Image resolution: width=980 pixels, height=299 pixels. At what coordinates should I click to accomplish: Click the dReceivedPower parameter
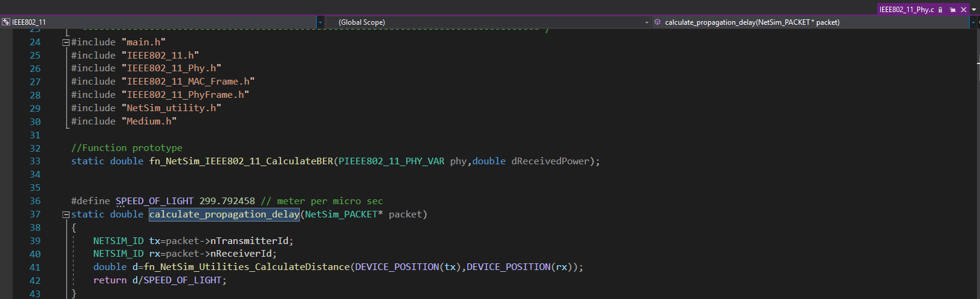pos(550,161)
